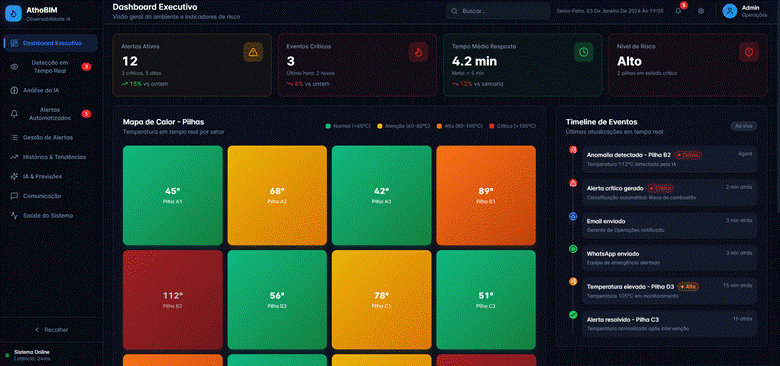Open the Email enviado event card
The image size is (780, 366).
pyautogui.click(x=670, y=225)
